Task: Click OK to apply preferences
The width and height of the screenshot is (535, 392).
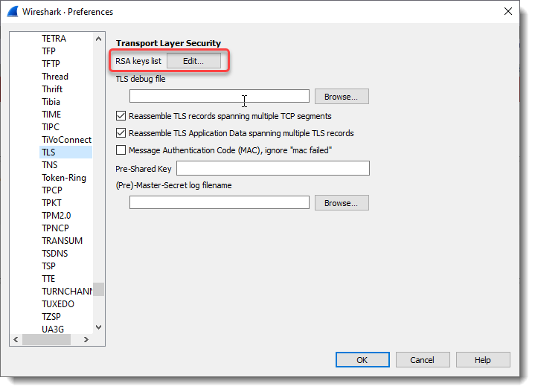Action: click(362, 360)
